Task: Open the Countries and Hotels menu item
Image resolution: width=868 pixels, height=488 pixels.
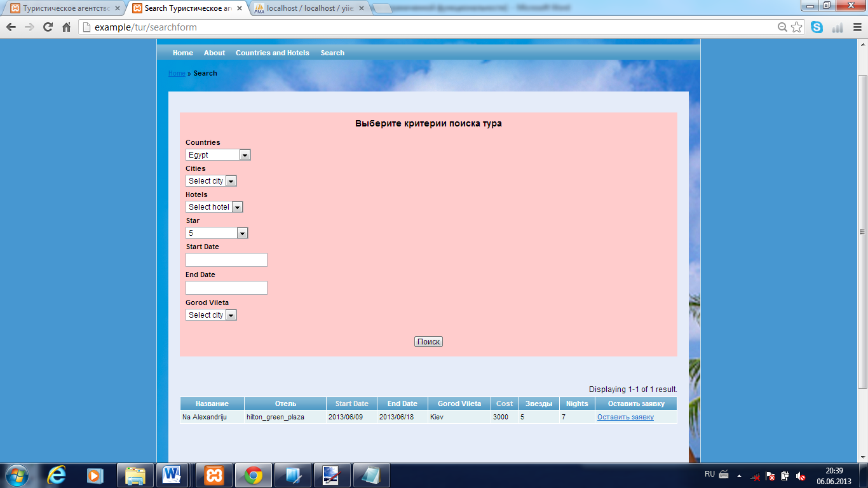Action: point(273,53)
